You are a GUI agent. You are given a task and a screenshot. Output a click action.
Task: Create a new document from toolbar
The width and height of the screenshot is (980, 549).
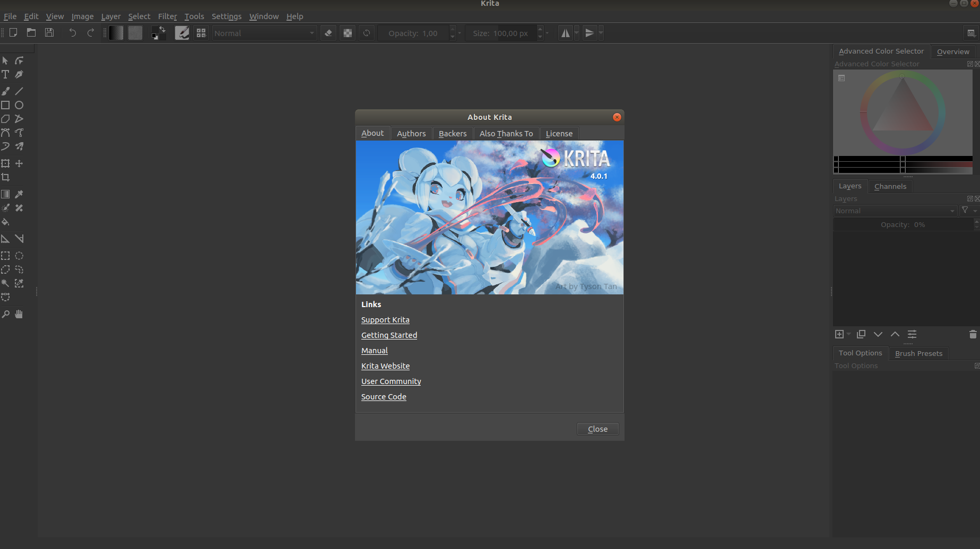pyautogui.click(x=13, y=33)
